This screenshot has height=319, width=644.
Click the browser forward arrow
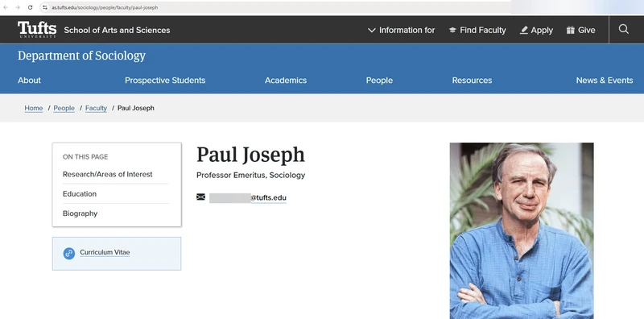(x=18, y=7)
